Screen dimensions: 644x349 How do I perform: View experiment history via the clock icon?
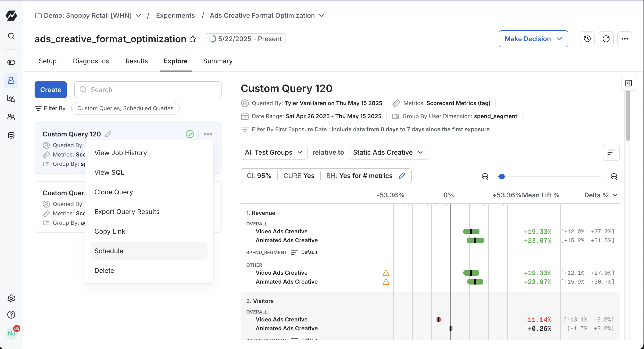[x=587, y=39]
